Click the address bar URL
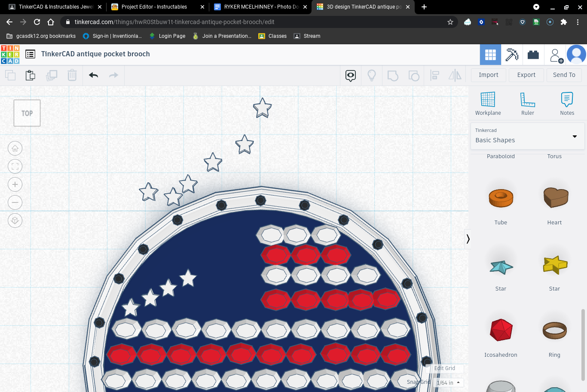 [x=174, y=22]
